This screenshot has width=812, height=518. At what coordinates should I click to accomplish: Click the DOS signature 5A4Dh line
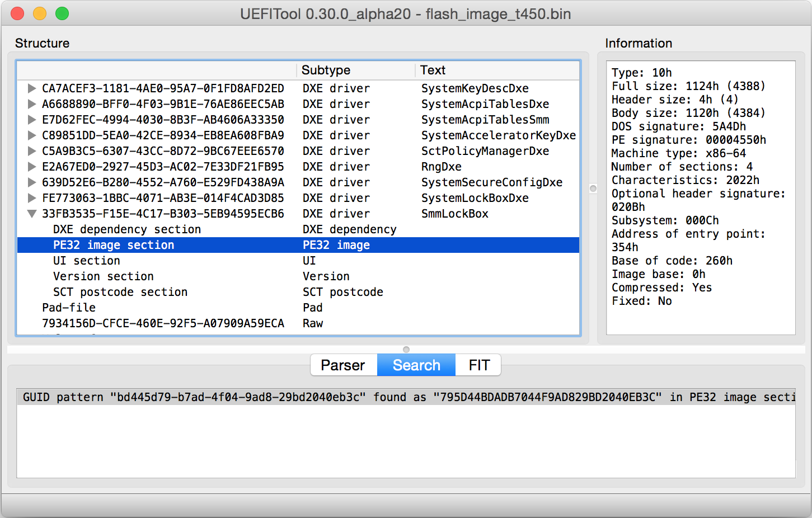pyautogui.click(x=678, y=126)
